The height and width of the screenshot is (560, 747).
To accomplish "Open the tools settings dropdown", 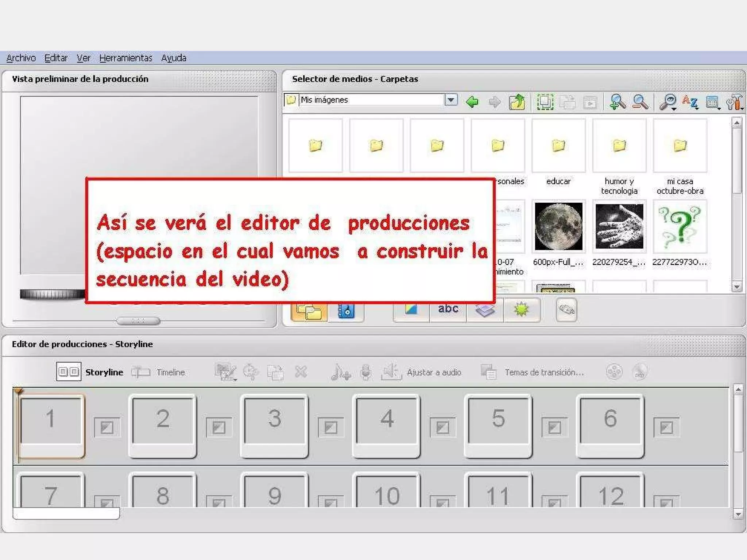I will (735, 102).
